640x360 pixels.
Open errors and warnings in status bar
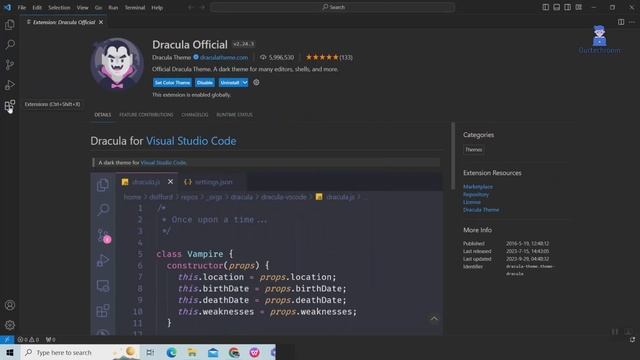pos(28,339)
